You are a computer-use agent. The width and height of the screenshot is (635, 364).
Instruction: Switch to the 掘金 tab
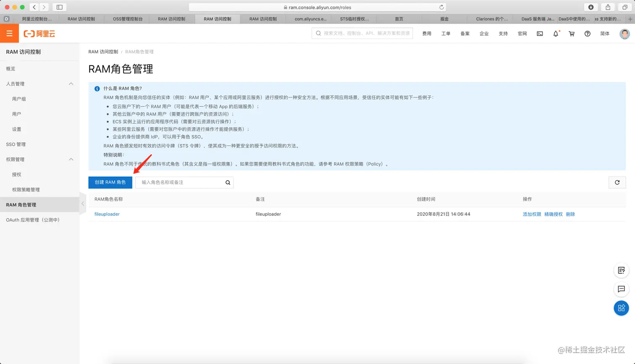click(444, 19)
